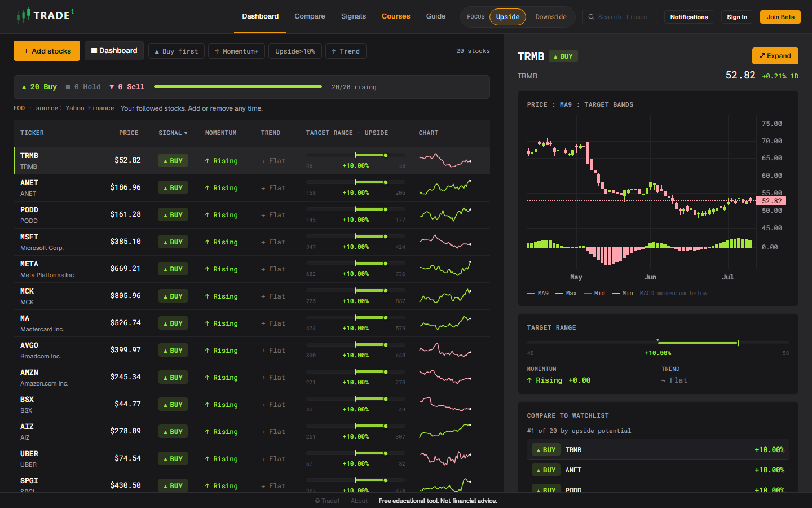Toggle the Upside>10% filter chip
The width and height of the screenshot is (812, 508).
[295, 51]
